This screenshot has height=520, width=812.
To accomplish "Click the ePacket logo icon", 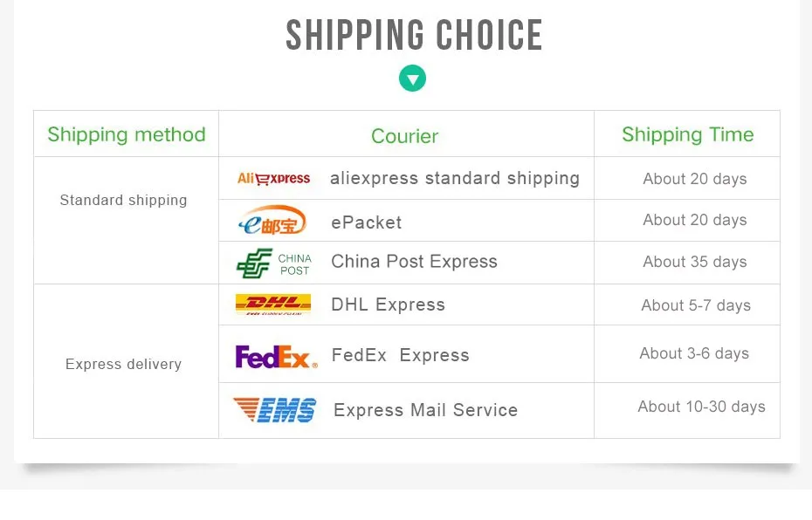I will click(x=272, y=221).
